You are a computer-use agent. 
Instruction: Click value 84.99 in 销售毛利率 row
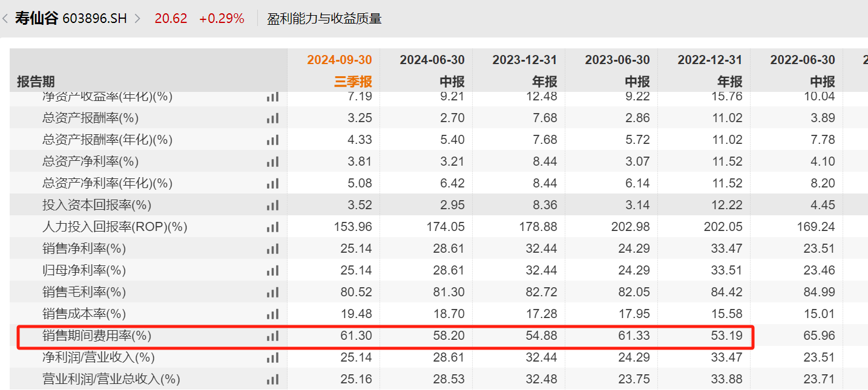click(820, 292)
